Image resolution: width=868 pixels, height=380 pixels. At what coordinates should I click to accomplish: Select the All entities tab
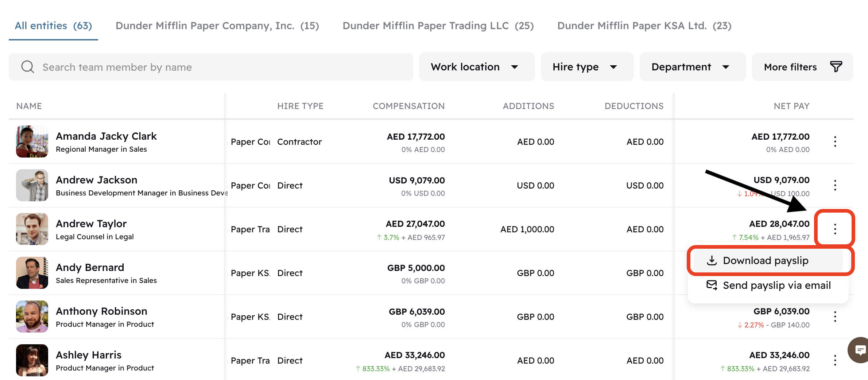click(x=53, y=26)
